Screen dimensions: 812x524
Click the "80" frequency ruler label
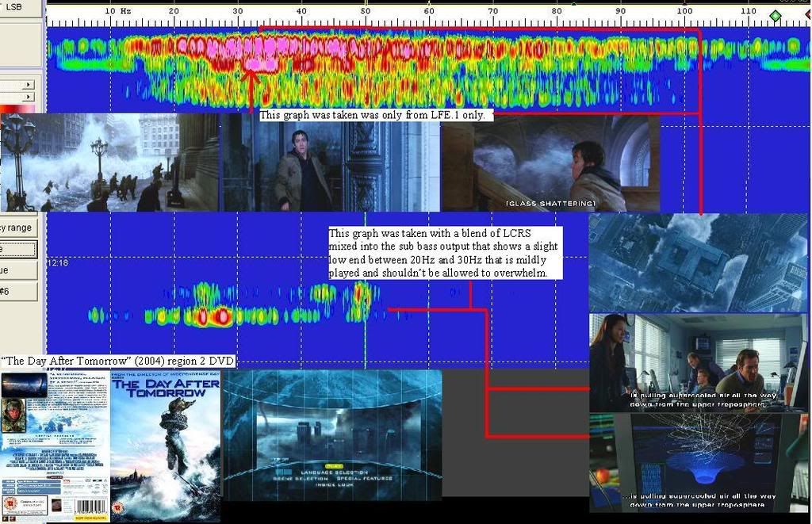click(557, 10)
